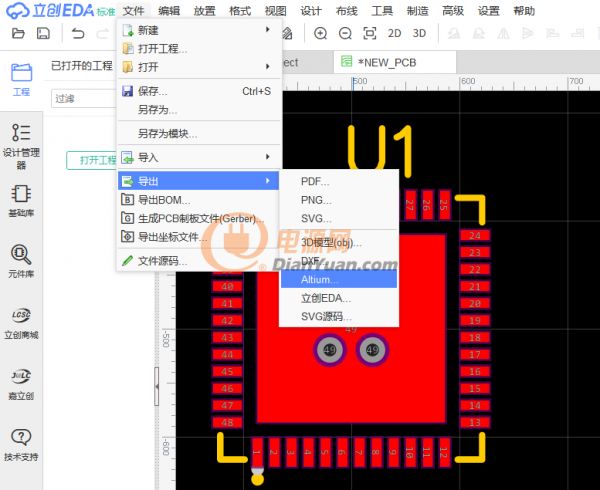The width and height of the screenshot is (600, 490).
Task: Open the 设计管理器 sidebar icon
Action: 21,147
